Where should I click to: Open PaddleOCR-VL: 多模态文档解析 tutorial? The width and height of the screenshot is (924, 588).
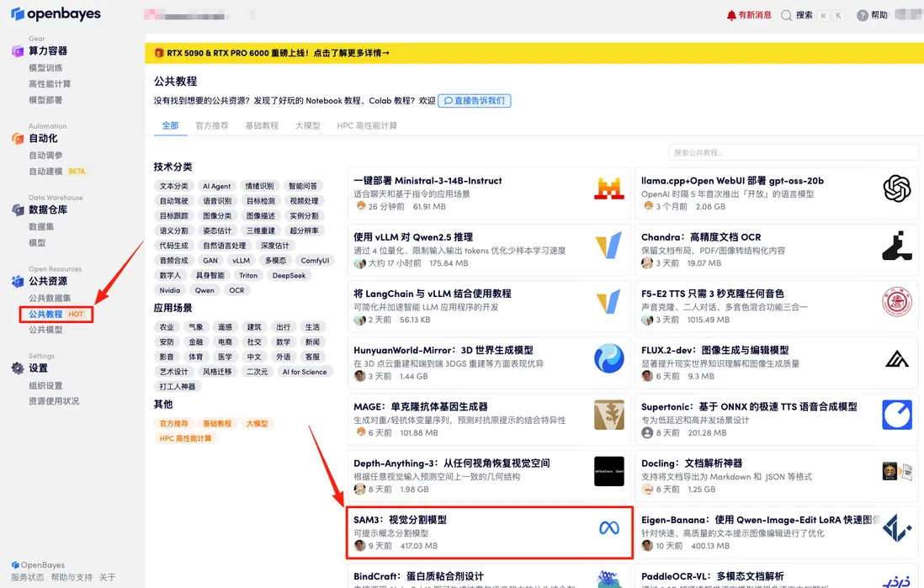[x=777, y=576]
